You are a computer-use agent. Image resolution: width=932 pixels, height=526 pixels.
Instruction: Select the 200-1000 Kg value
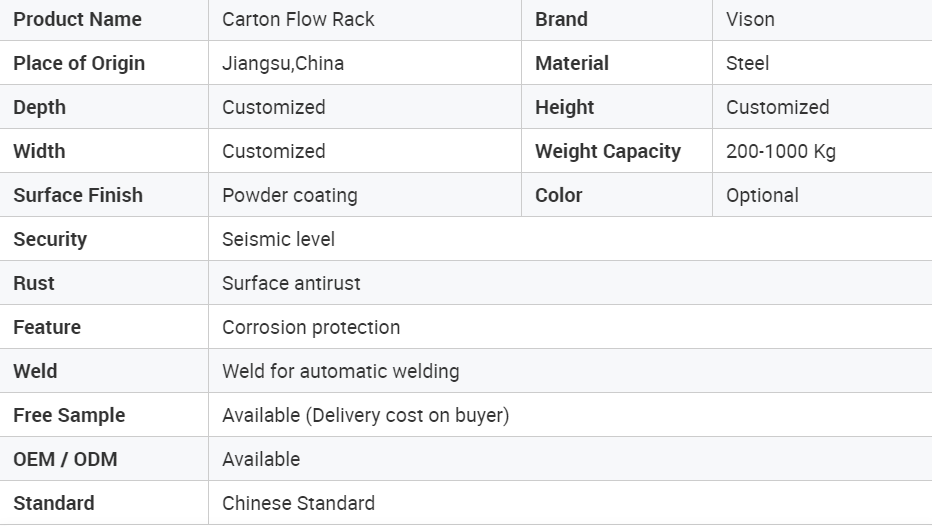click(780, 152)
